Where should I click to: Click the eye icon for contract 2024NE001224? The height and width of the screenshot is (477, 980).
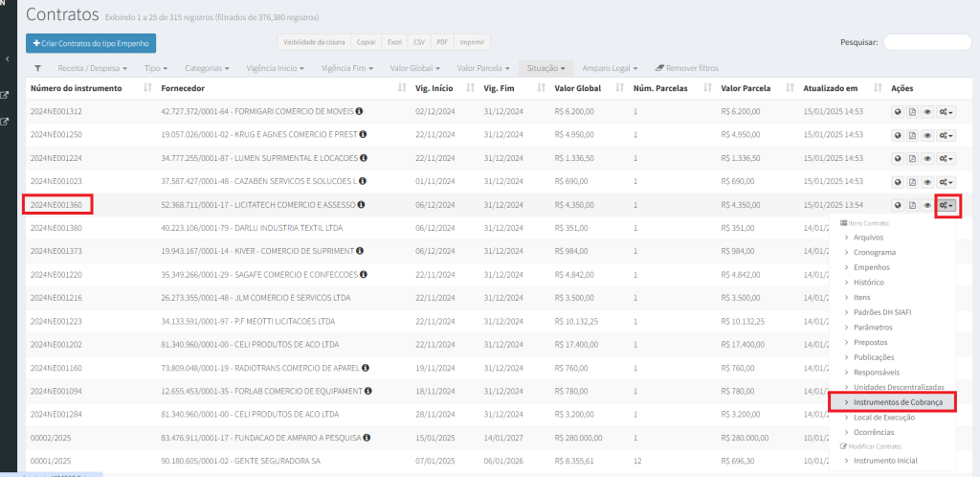tap(927, 158)
